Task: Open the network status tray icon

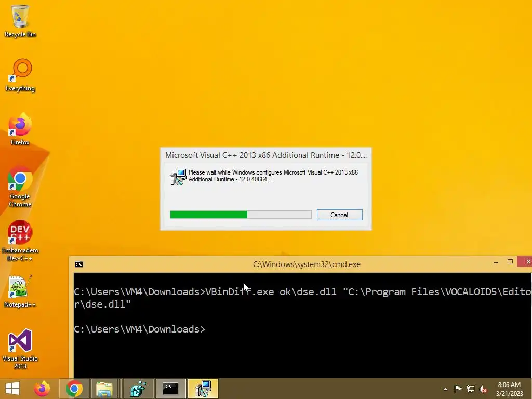Action: coord(471,389)
